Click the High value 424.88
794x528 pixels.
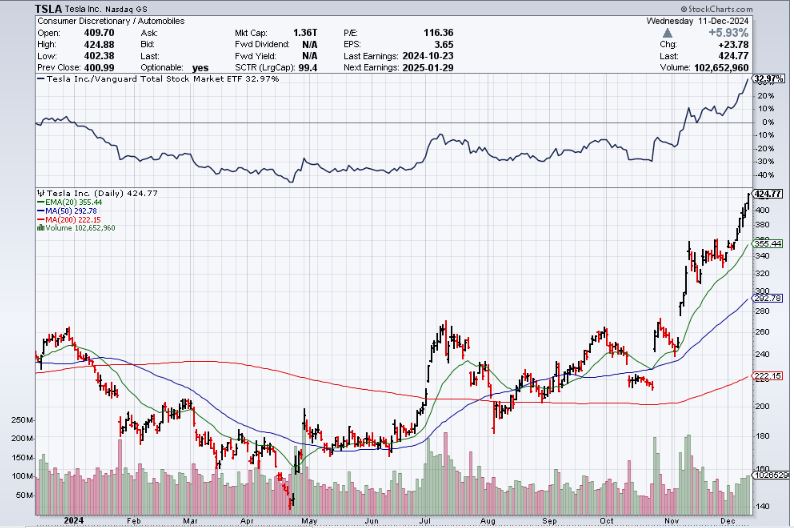[x=99, y=45]
